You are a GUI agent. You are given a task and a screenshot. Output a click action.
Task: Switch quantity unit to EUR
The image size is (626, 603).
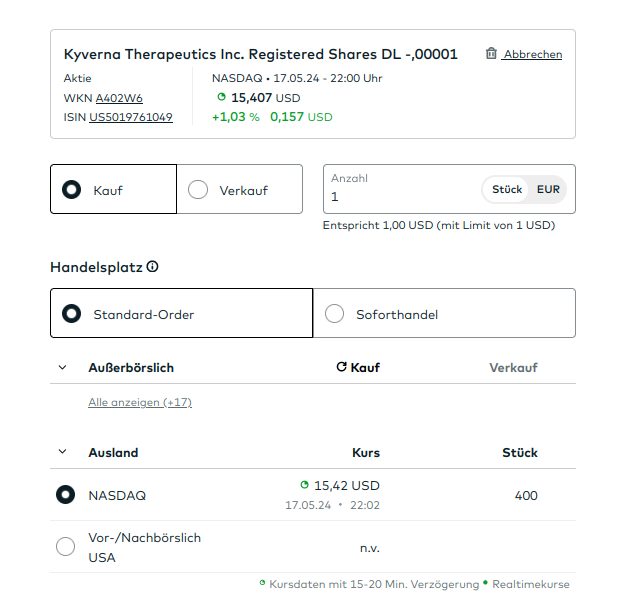click(548, 189)
